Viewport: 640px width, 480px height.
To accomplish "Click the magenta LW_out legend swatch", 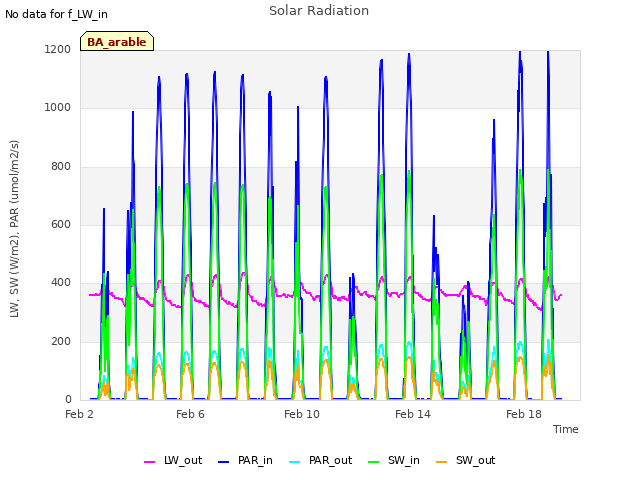I will [150, 462].
